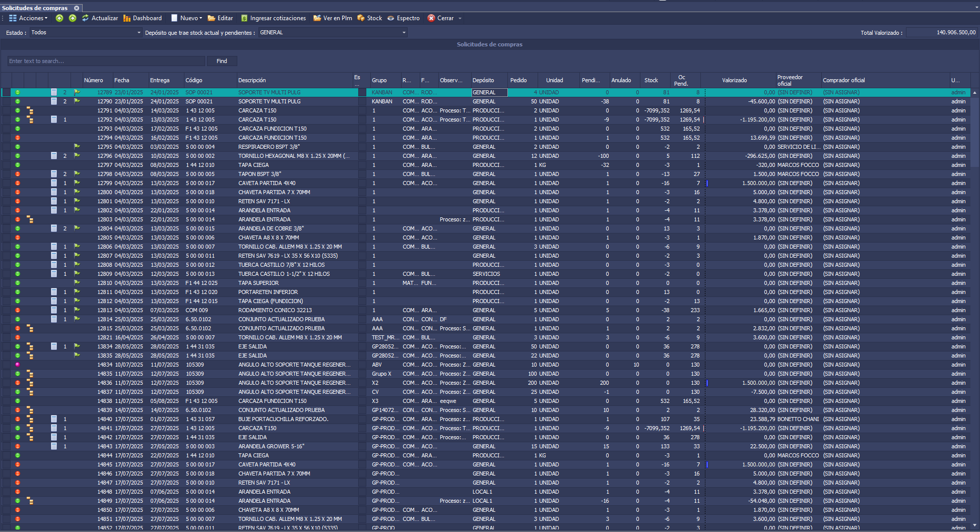Screen dimensions: 980x532
Task: Toggle the Es checkbox in row 12790
Action: (x=362, y=101)
